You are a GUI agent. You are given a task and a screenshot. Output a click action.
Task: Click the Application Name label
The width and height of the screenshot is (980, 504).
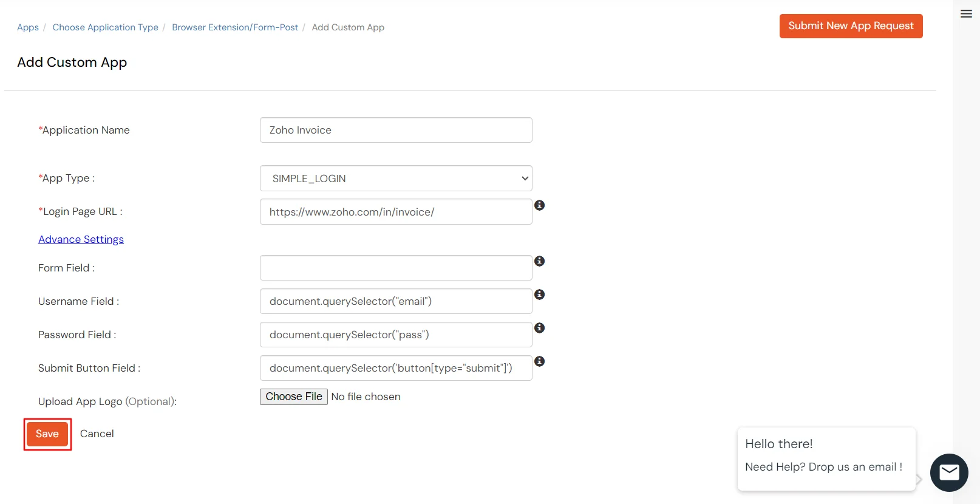pos(84,130)
